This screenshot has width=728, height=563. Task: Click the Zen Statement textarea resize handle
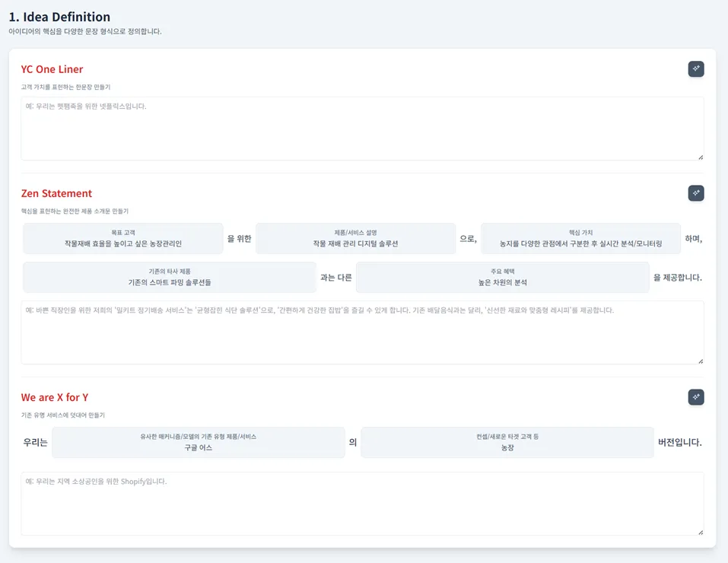coord(700,361)
